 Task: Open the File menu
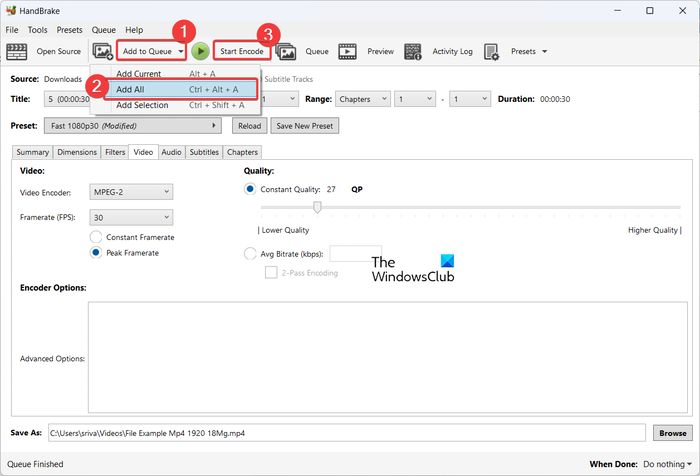click(x=12, y=30)
